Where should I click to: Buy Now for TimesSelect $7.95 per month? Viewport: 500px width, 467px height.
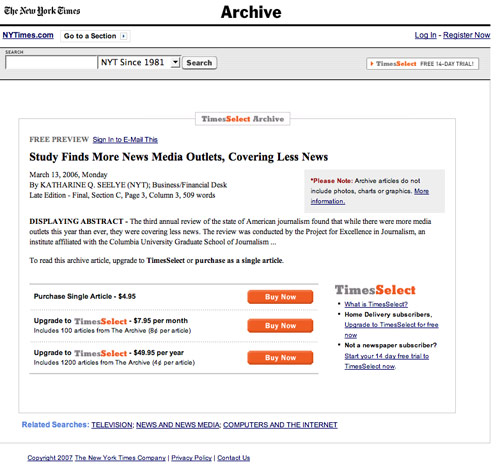(280, 326)
